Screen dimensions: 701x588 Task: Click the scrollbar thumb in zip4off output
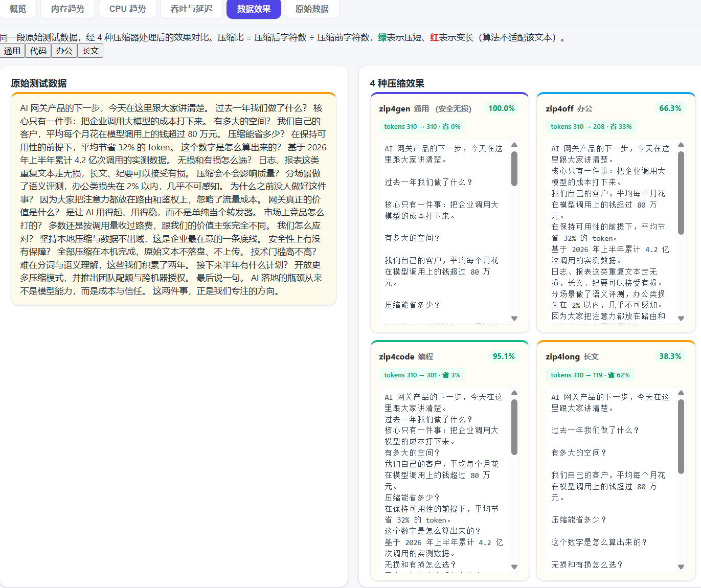click(x=681, y=193)
